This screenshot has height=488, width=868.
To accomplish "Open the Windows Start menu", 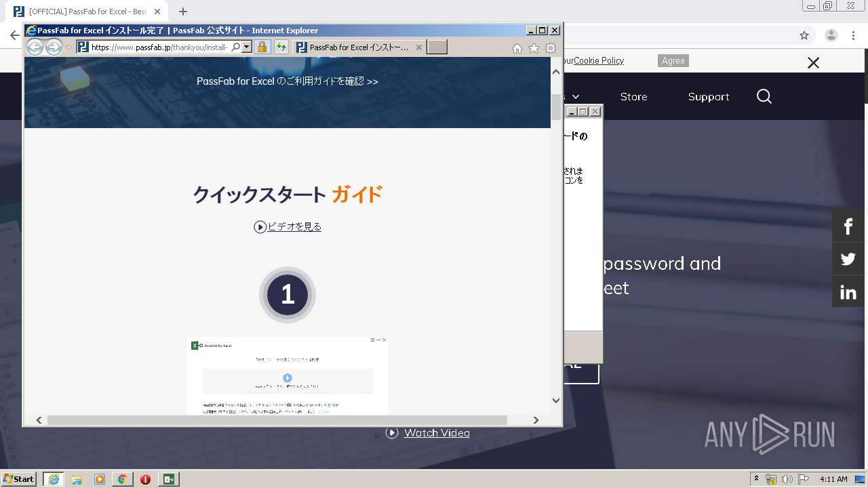I will point(19,479).
